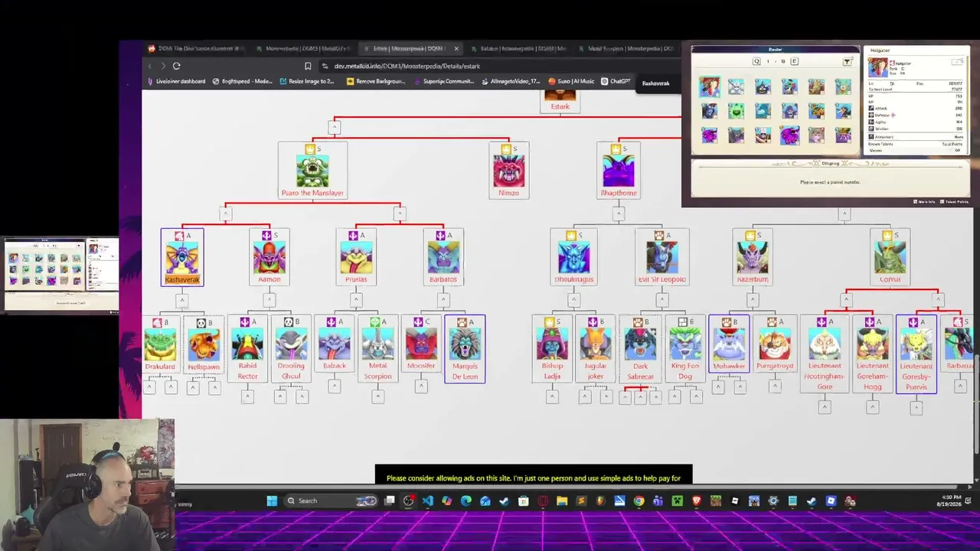This screenshot has height=551, width=980.
Task: Click the Windows taskbar Search box
Action: point(331,501)
